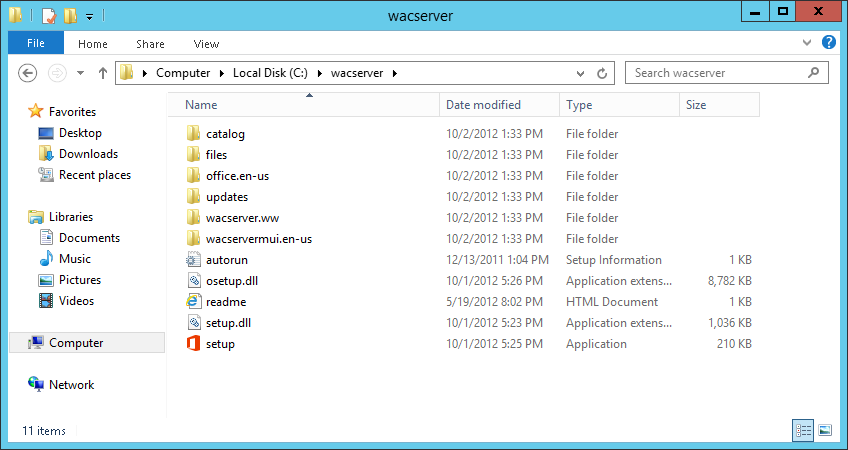Sort by Type column header
This screenshot has height=450, width=848.
pos(620,104)
